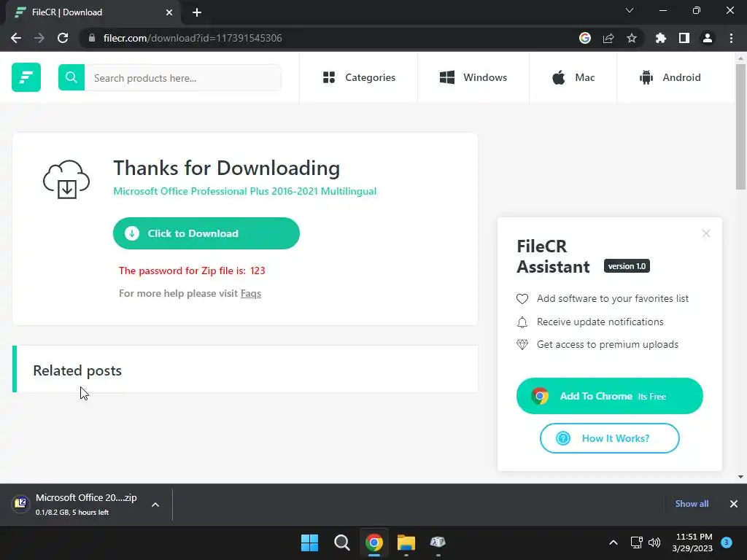Click the 'Add To Chrome' button
This screenshot has width=747, height=560.
coord(609,396)
